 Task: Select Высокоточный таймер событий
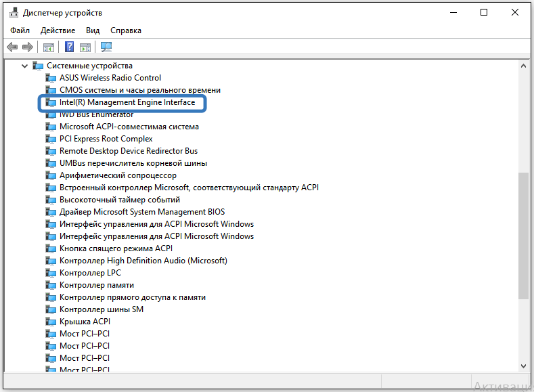click(x=120, y=200)
